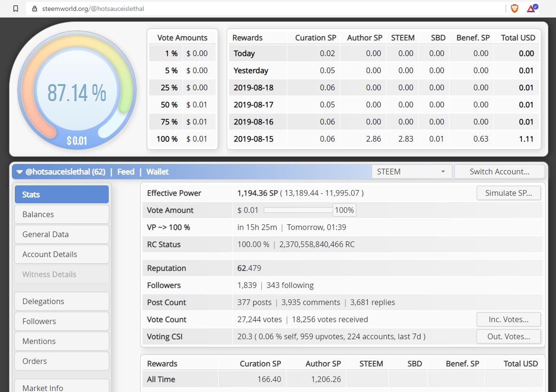Open the STEEM blockchain dropdown

point(412,172)
